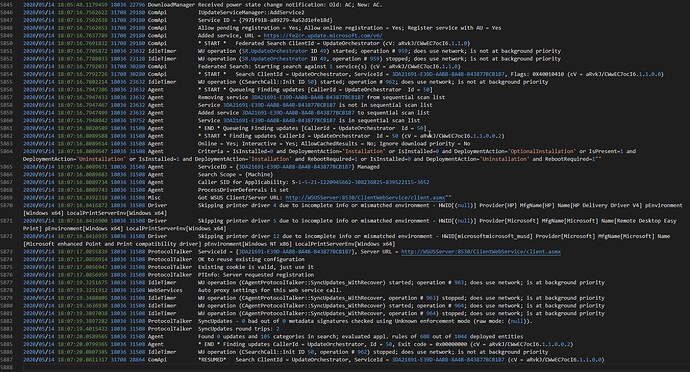Click line number 5864 for the Criteria entry

[7, 151]
